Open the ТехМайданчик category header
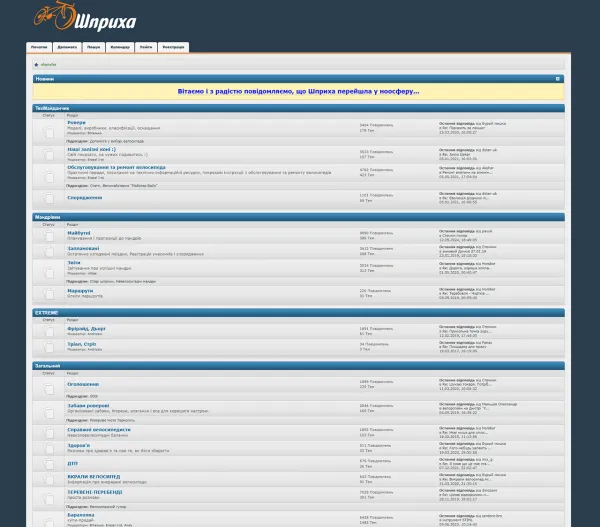 52,108
